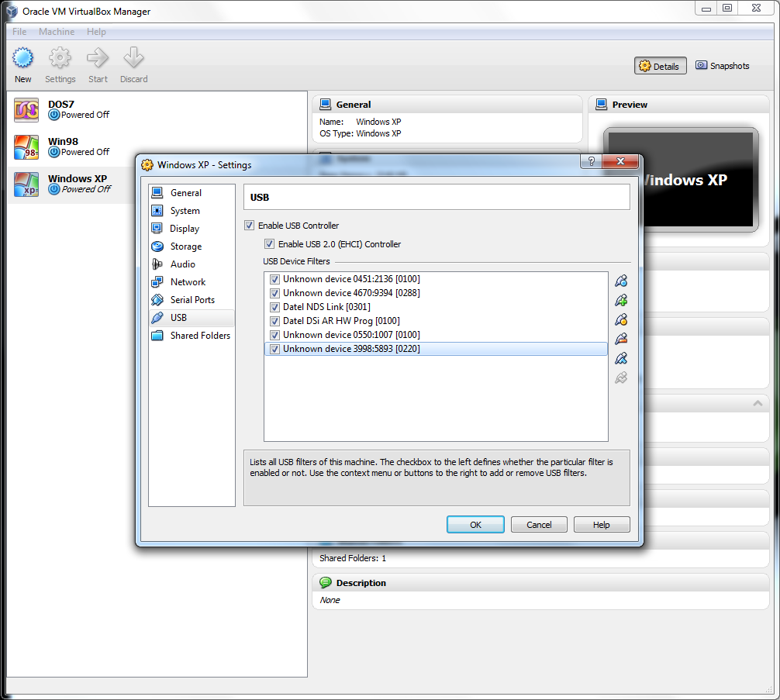Open Serial Ports settings category icon
Image resolution: width=780 pixels, height=700 pixels.
[157, 300]
